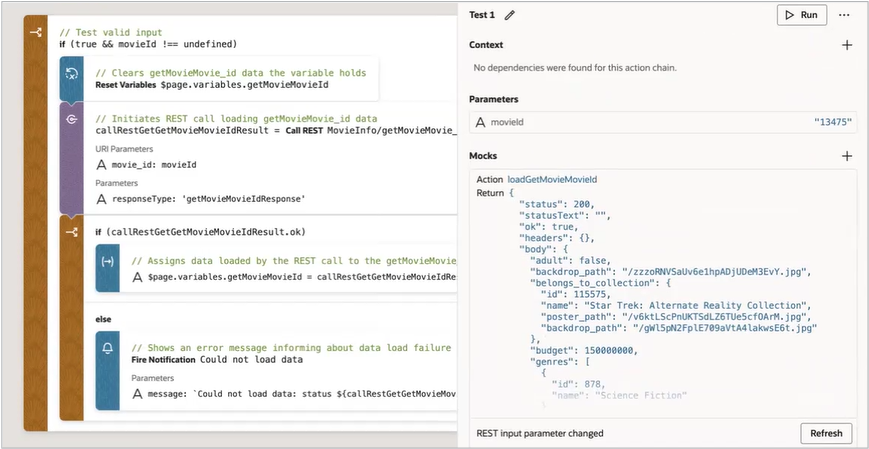Click the Run button
The height and width of the screenshot is (449, 869).
point(802,15)
